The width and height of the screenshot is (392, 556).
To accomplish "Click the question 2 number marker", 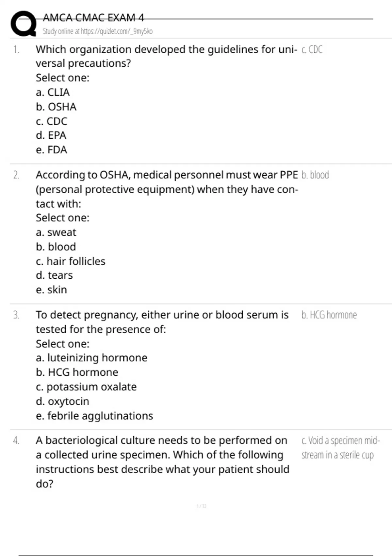I will (x=16, y=175).
